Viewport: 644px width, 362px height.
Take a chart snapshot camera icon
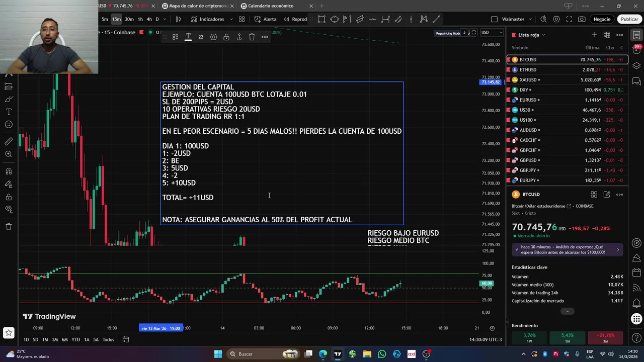click(x=582, y=19)
